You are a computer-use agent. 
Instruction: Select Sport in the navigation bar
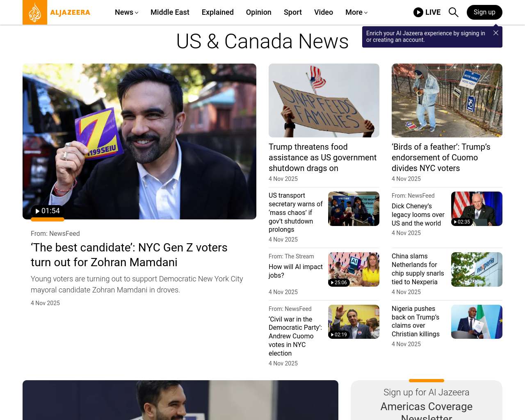pos(292,12)
